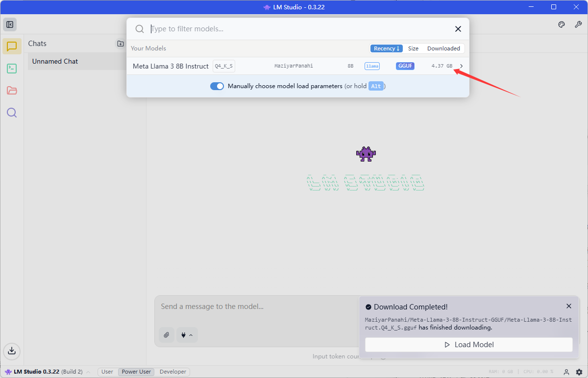Click the magnifier icon in model filter
The width and height of the screenshot is (588, 378).
click(x=140, y=29)
